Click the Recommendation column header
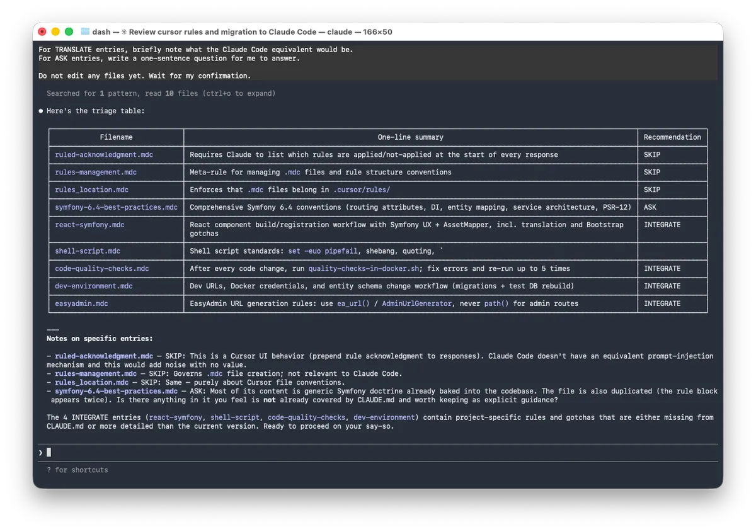The width and height of the screenshot is (756, 532). (x=672, y=137)
